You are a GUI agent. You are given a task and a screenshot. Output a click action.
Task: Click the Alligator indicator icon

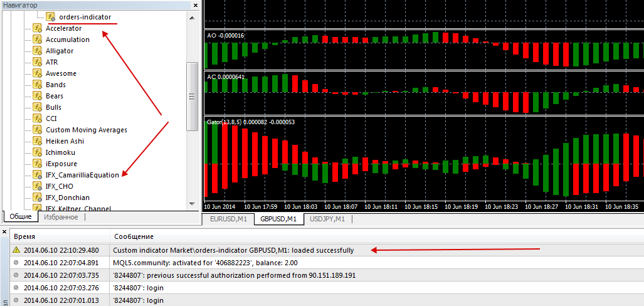coord(38,51)
